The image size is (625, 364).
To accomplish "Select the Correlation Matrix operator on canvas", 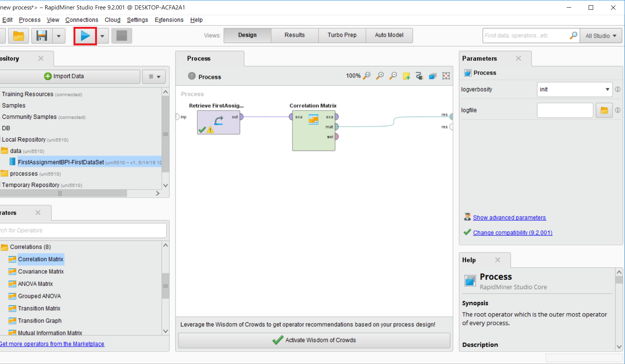I will point(314,131).
